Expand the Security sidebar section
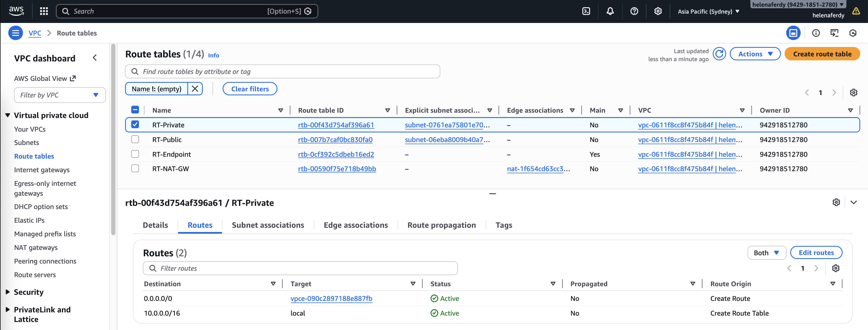 click(29, 292)
